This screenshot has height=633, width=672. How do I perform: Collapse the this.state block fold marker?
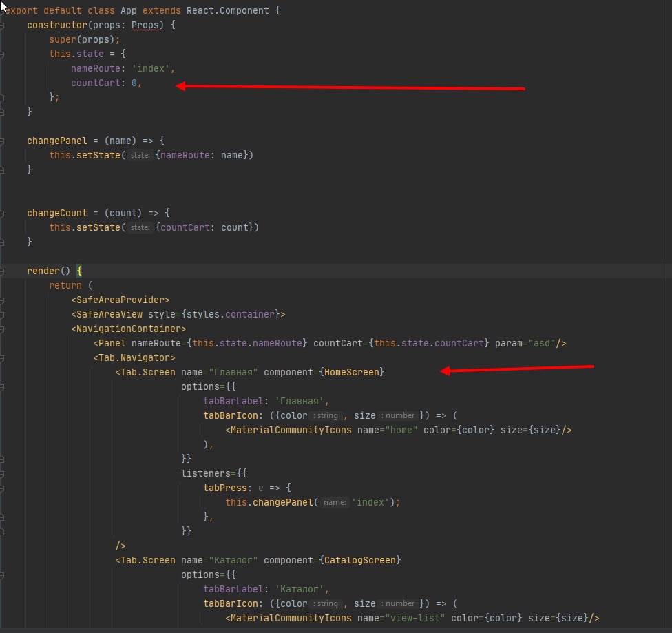coord(1,54)
